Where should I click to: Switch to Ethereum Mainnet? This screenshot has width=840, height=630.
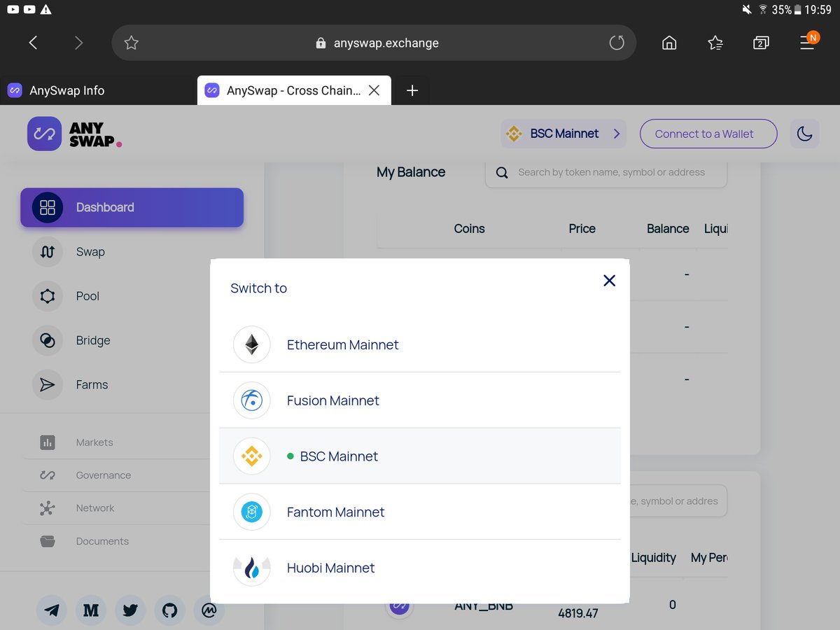click(420, 344)
